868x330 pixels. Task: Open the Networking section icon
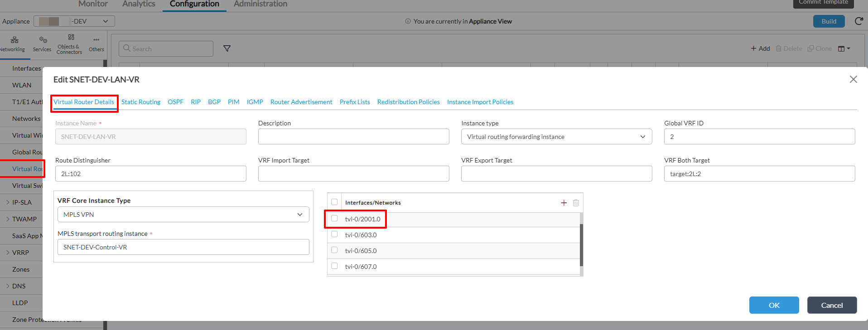[14, 44]
